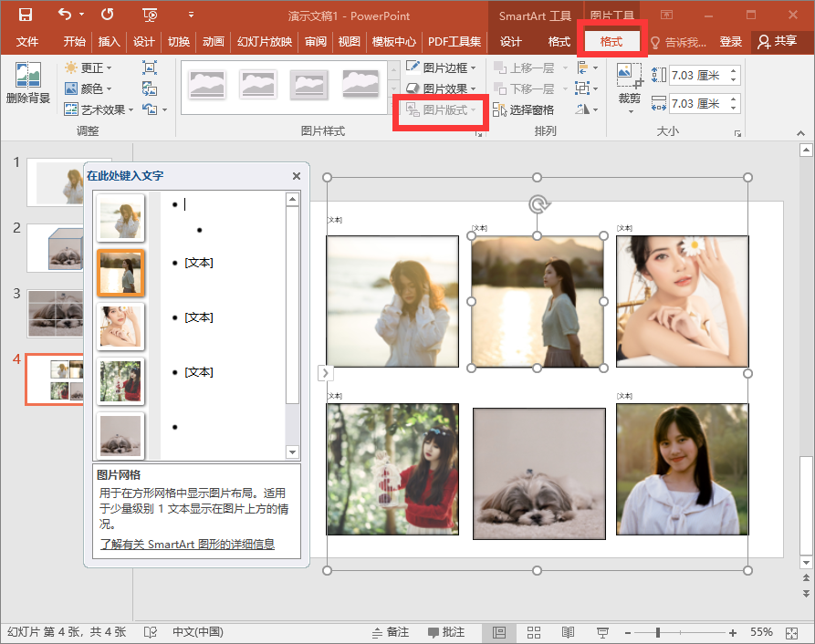This screenshot has height=644, width=815.
Task: Click the Repeat action icon
Action: 107,15
